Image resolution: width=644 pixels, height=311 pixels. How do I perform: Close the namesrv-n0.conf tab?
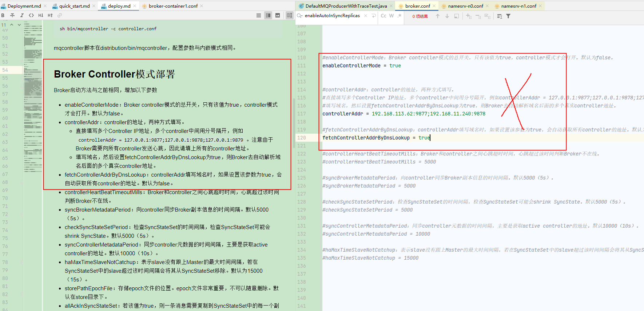[487, 6]
